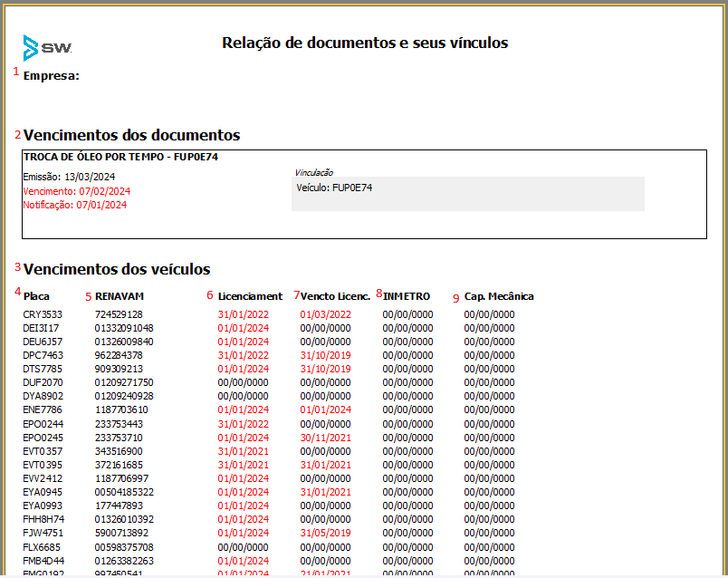Select plate 'DTS7785'
This screenshot has height=578, width=728.
43,369
